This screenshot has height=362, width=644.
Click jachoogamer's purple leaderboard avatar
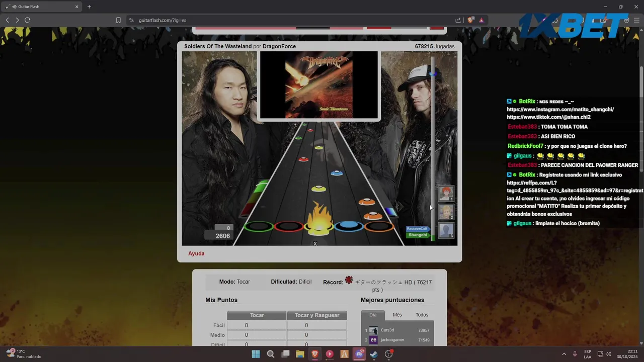(x=373, y=340)
